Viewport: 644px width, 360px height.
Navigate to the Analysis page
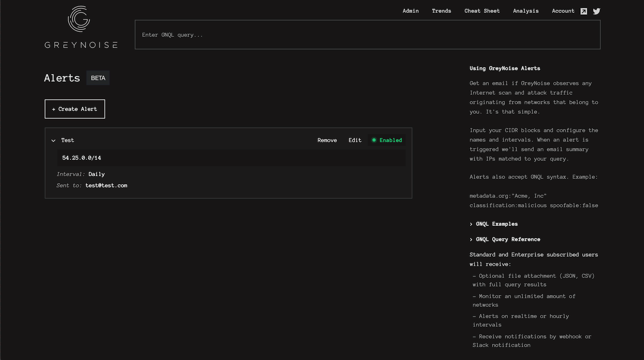(525, 11)
